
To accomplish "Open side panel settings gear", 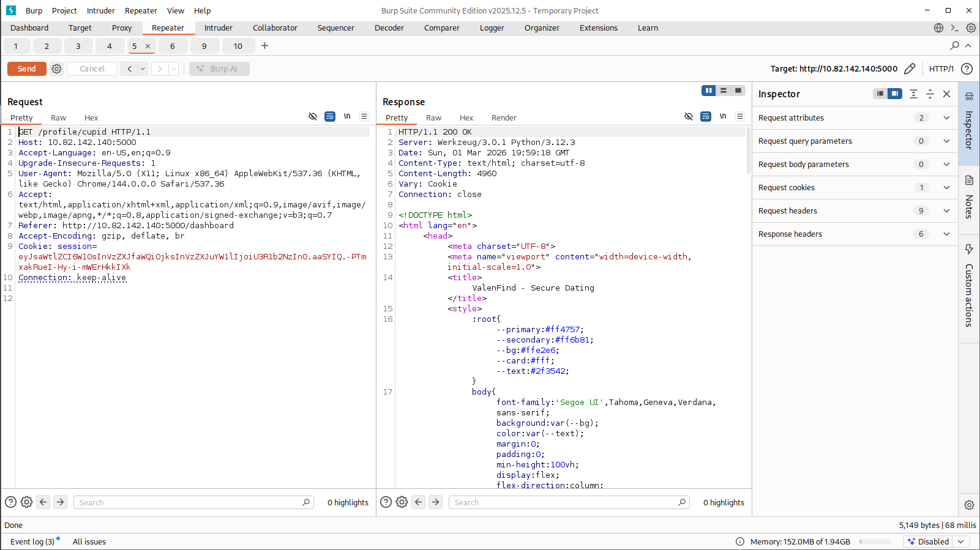I will tap(969, 505).
